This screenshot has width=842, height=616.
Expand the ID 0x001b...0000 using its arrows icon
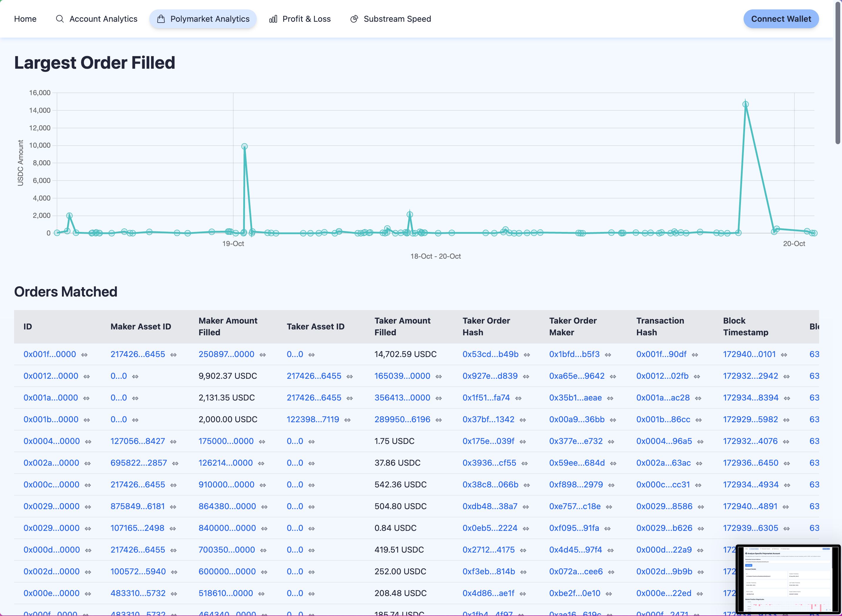tap(87, 420)
